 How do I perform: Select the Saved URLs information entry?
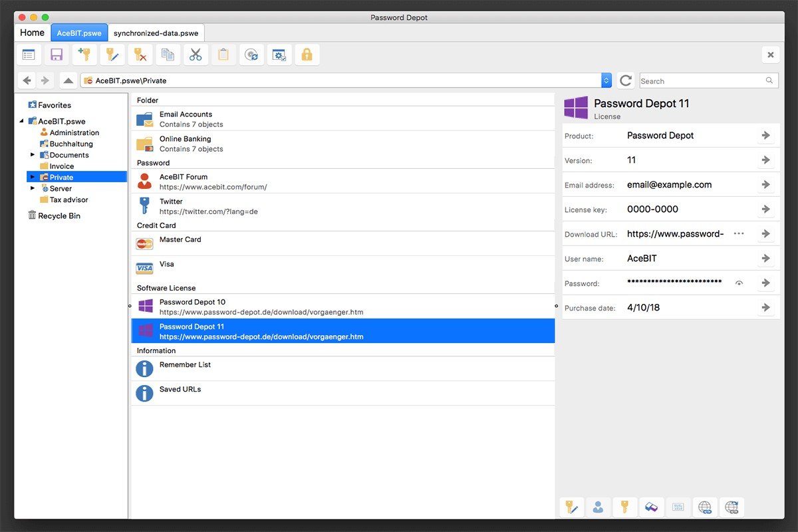(343, 393)
